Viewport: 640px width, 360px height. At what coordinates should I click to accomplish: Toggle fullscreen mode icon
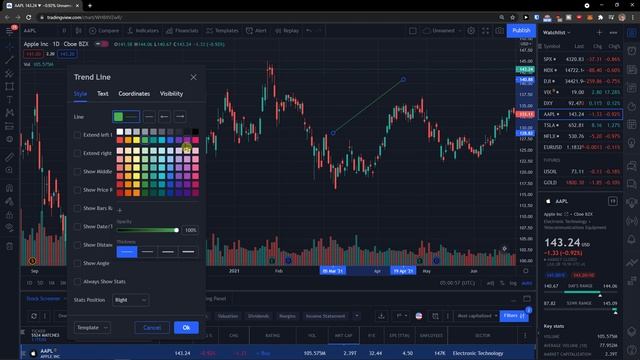(x=485, y=31)
